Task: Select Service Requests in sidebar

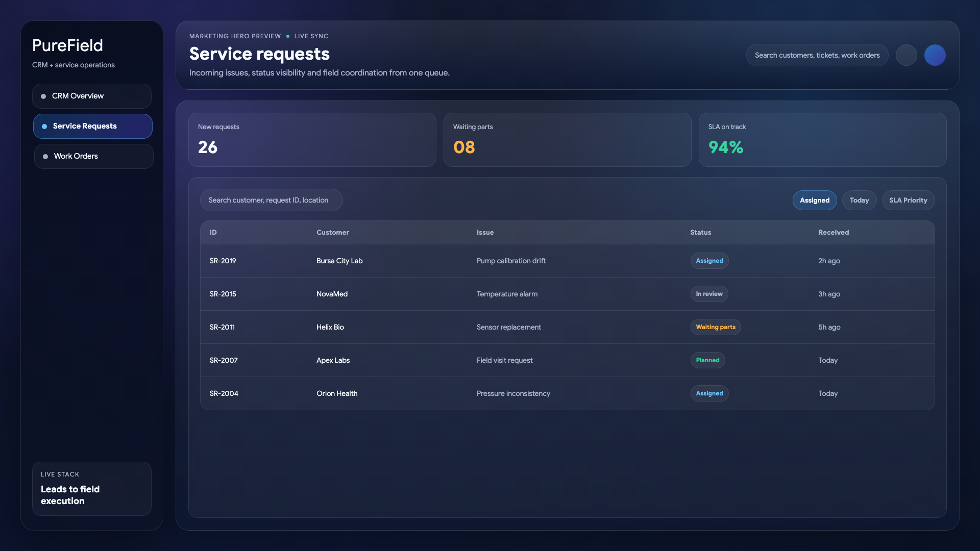Action: tap(93, 126)
